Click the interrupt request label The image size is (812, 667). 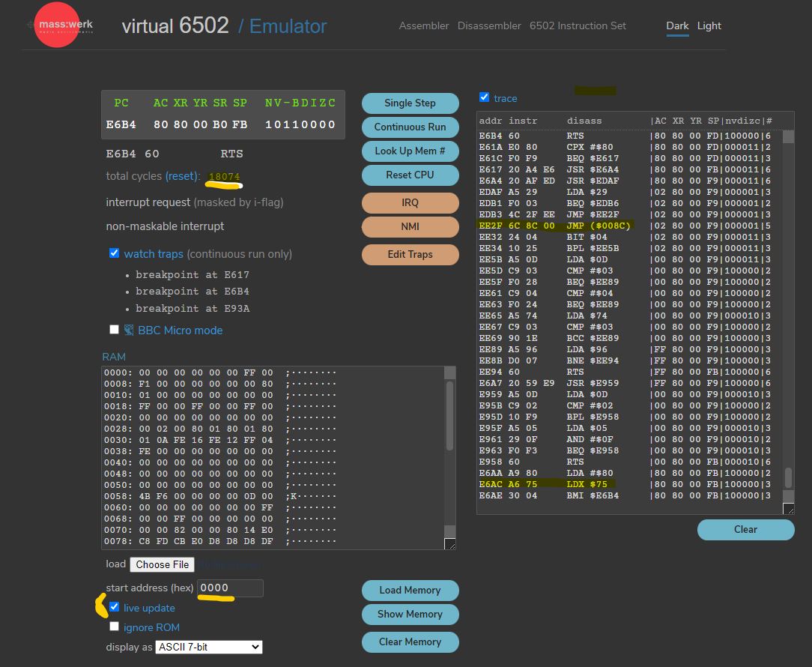click(148, 202)
